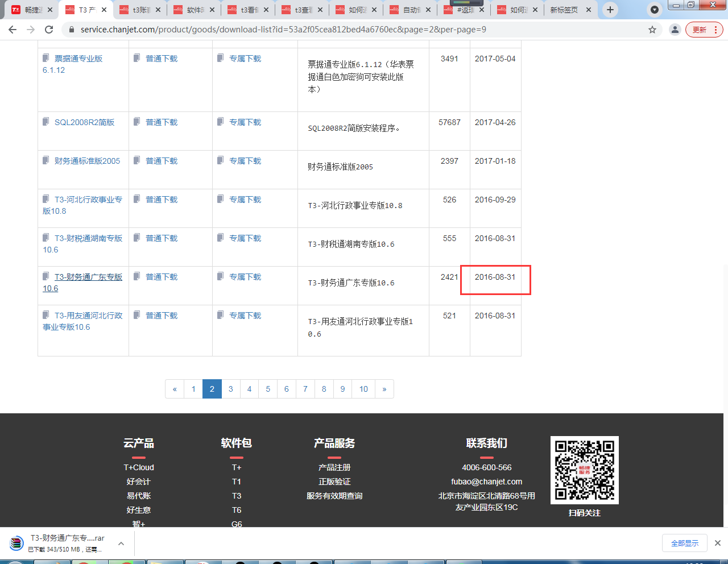Screen dimensions: 728x564
Task: Click the address bar URL field
Action: (358, 30)
